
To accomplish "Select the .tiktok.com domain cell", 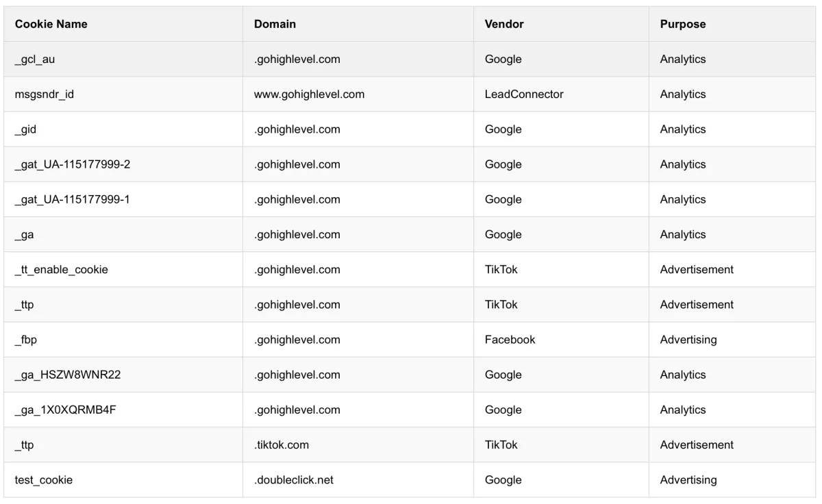I will click(x=282, y=445).
